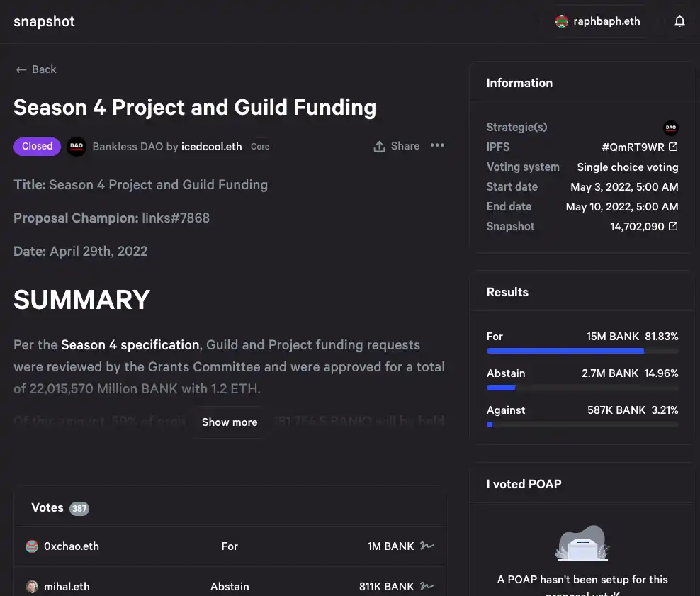Click the For result progress bar
The image size is (700, 596).
(582, 351)
